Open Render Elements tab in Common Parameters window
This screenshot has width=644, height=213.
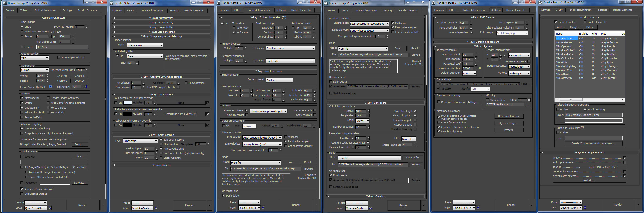(x=87, y=10)
